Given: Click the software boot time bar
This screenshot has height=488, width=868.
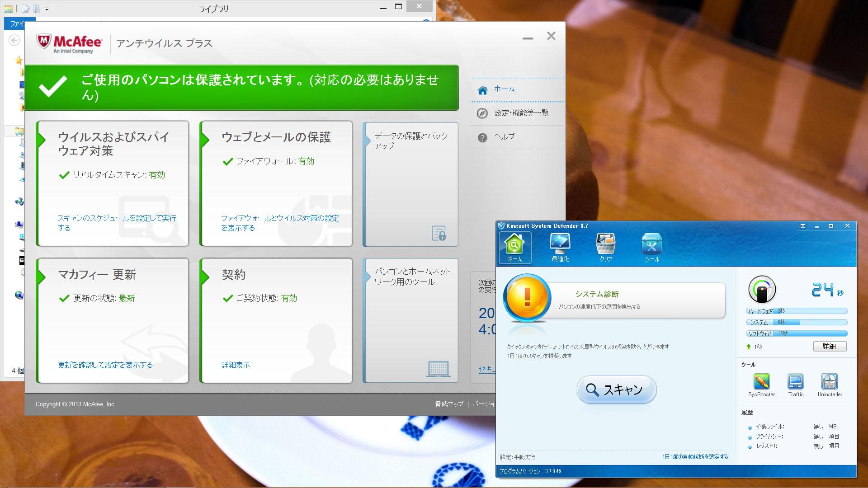Looking at the screenshot, I should coord(797,333).
